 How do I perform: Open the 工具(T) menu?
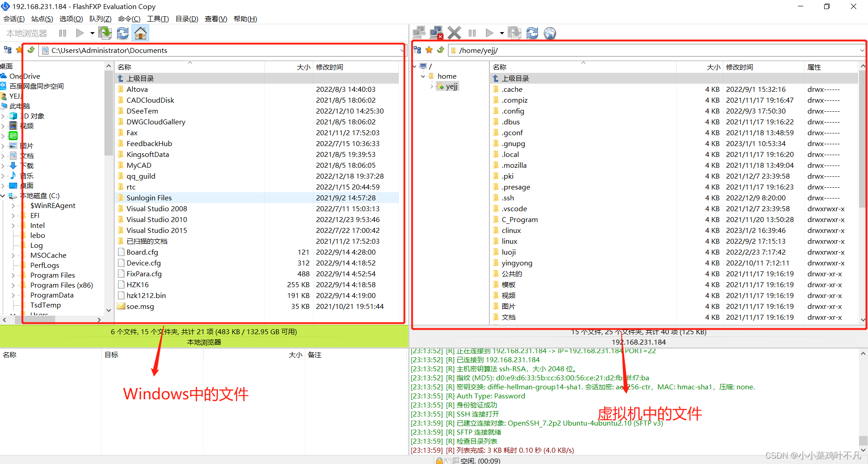tap(158, 19)
